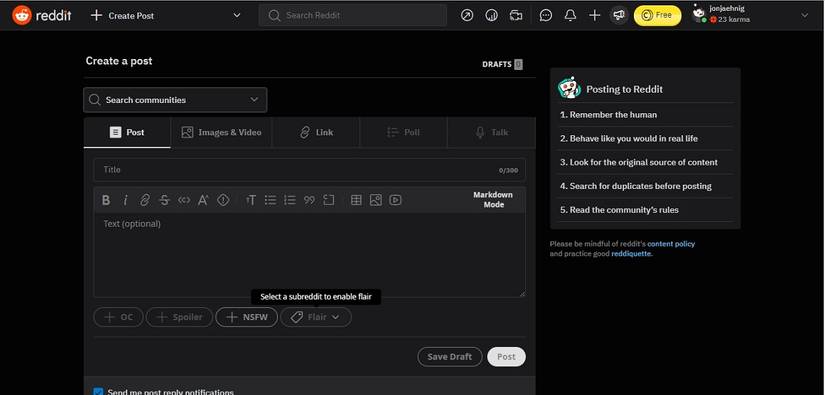
Task: Select the Talk tab
Action: point(491,133)
